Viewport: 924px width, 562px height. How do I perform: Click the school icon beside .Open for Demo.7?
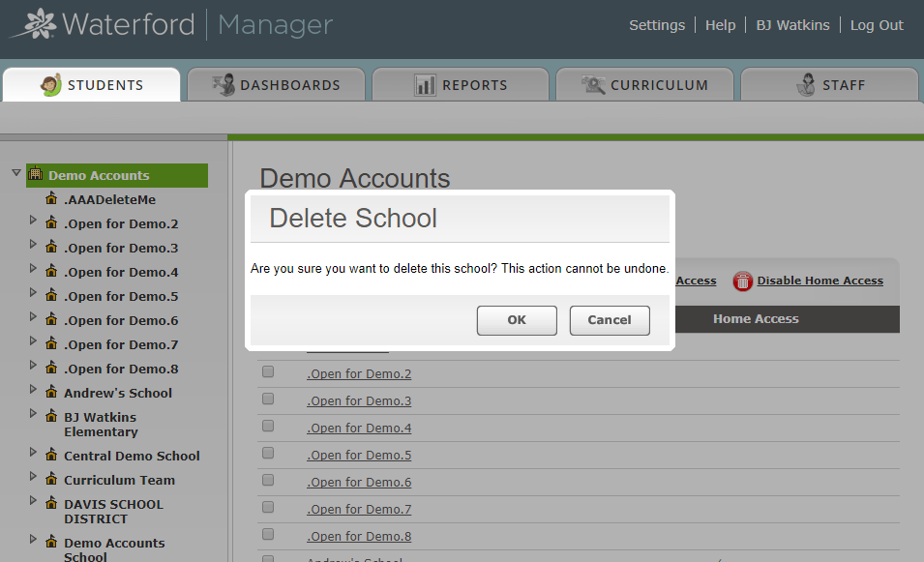[x=52, y=342]
